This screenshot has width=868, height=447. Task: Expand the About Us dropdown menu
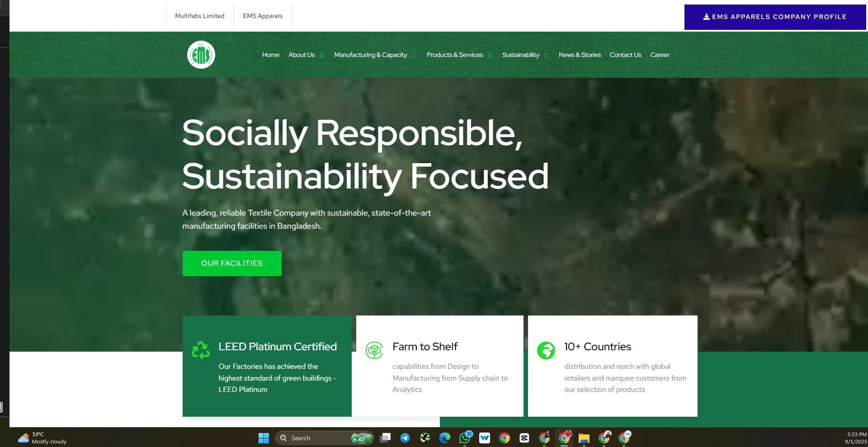pyautogui.click(x=305, y=55)
